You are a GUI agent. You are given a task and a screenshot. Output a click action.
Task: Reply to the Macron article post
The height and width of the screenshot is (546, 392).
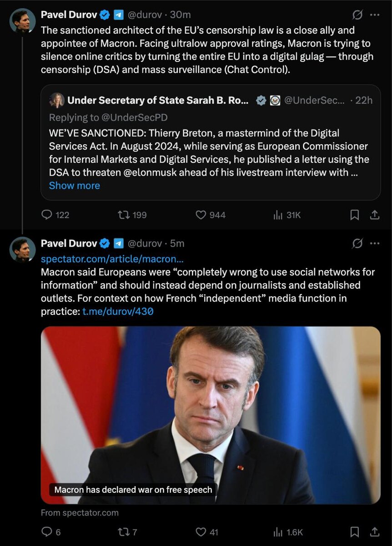coord(47,532)
